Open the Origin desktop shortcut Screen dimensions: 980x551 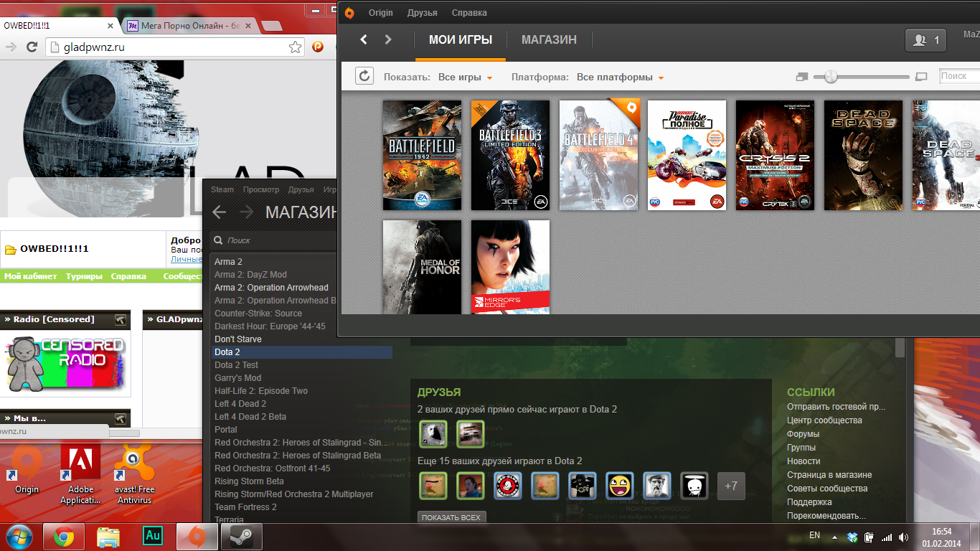pyautogui.click(x=27, y=470)
